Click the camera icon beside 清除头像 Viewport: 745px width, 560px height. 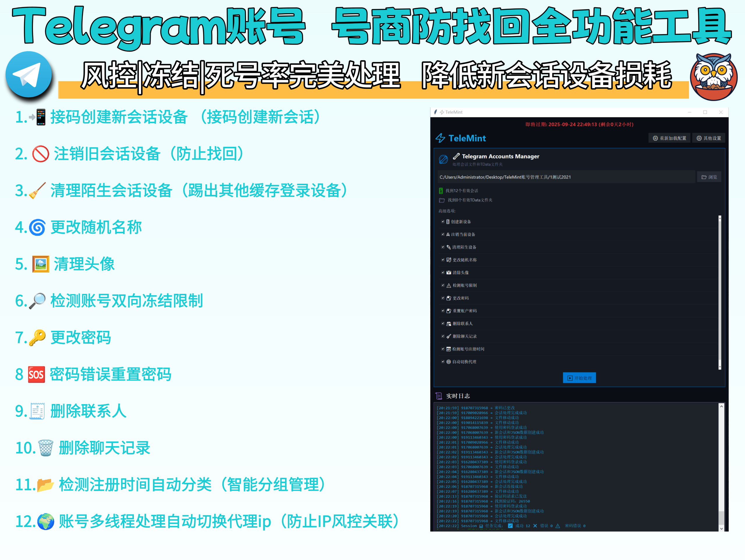point(449,273)
